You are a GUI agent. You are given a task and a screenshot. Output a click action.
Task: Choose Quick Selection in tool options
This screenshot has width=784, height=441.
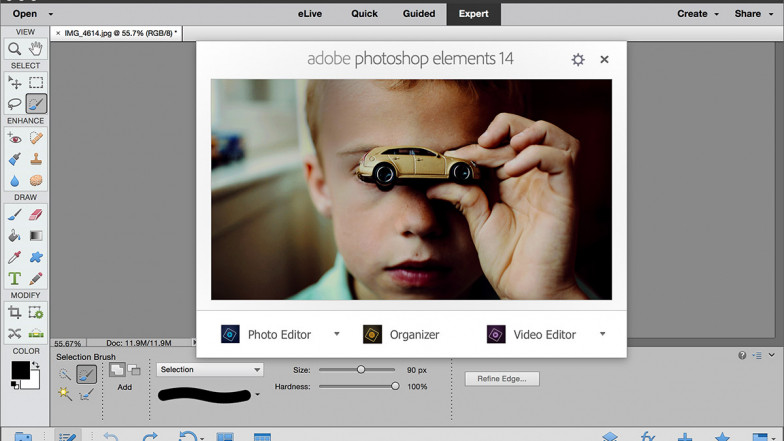[64, 374]
